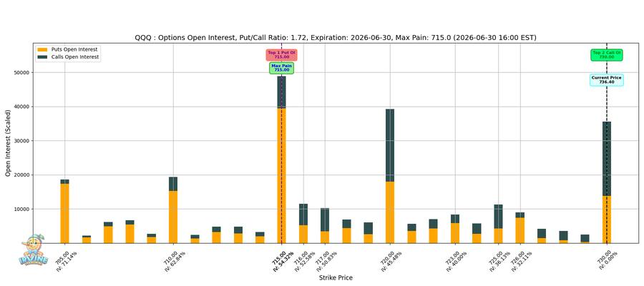Click the 30000 y-axis tick label
This screenshot has width=644, height=286.
tap(23, 141)
